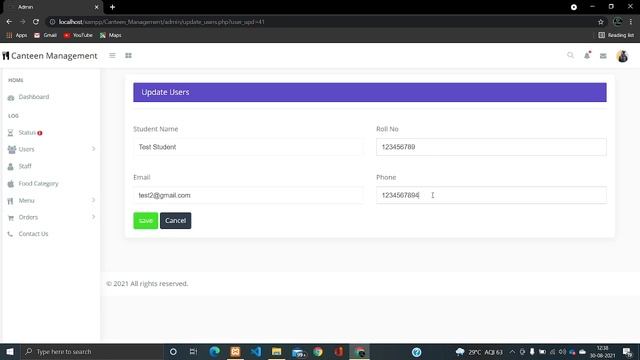
Task: Click the browser address bar URL
Action: tap(162, 22)
